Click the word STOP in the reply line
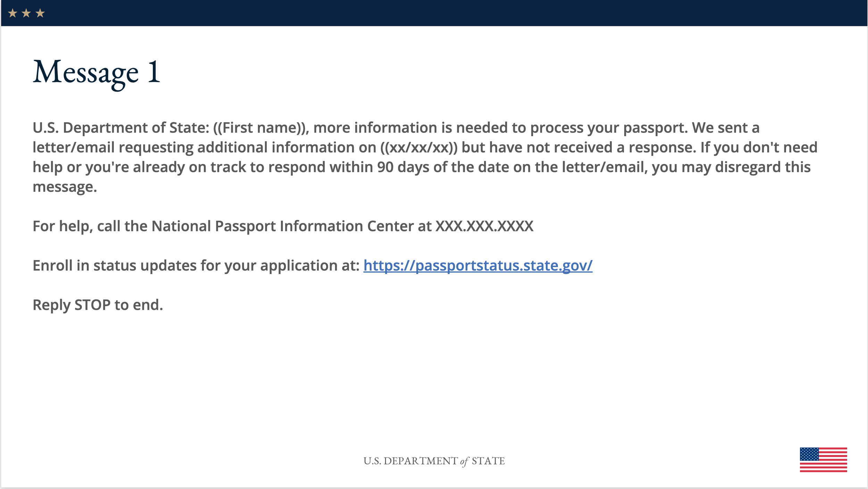This screenshot has height=489, width=868. point(93,305)
